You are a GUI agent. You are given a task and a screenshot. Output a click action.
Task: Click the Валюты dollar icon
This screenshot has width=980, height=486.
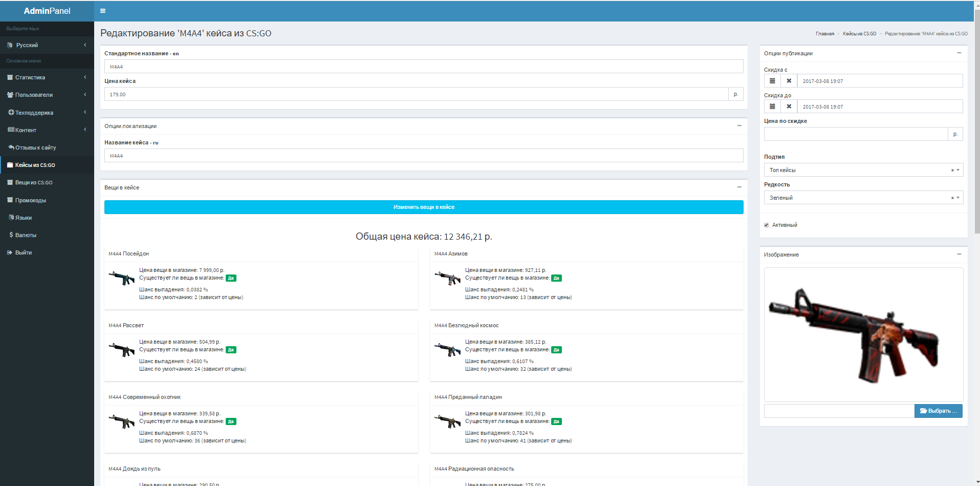click(x=11, y=235)
